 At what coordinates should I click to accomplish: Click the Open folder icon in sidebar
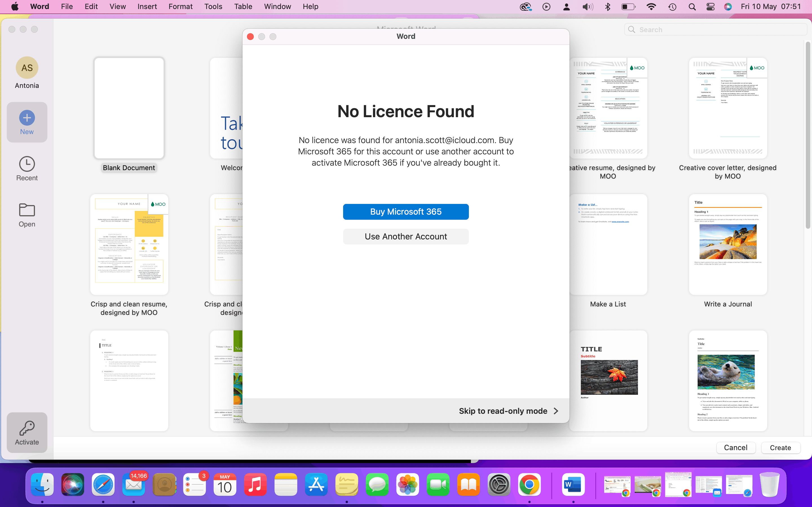[27, 210]
